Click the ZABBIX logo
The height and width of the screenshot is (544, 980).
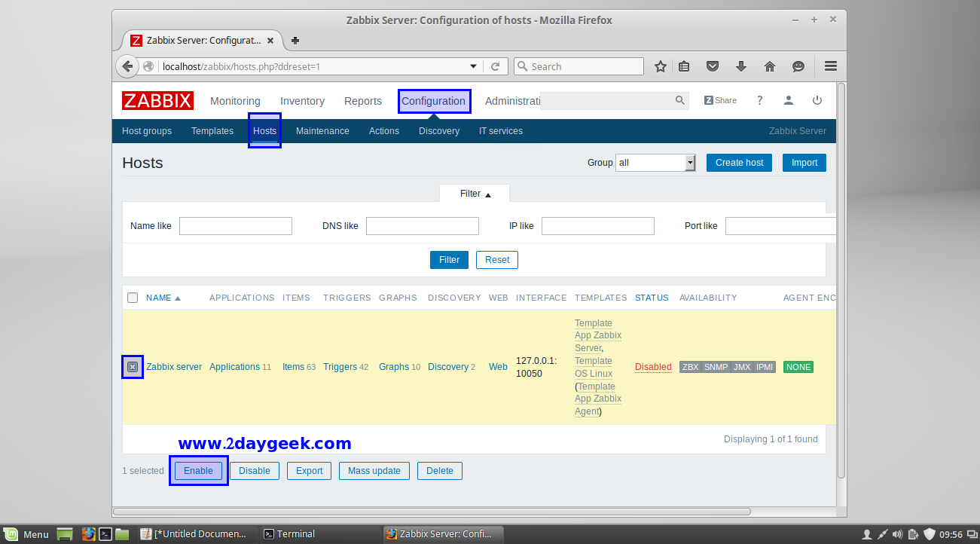tap(158, 101)
